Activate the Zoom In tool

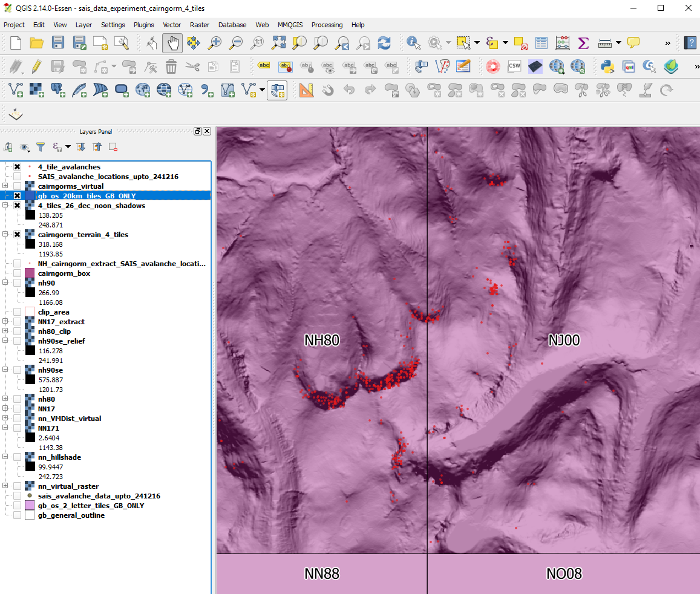pos(214,43)
